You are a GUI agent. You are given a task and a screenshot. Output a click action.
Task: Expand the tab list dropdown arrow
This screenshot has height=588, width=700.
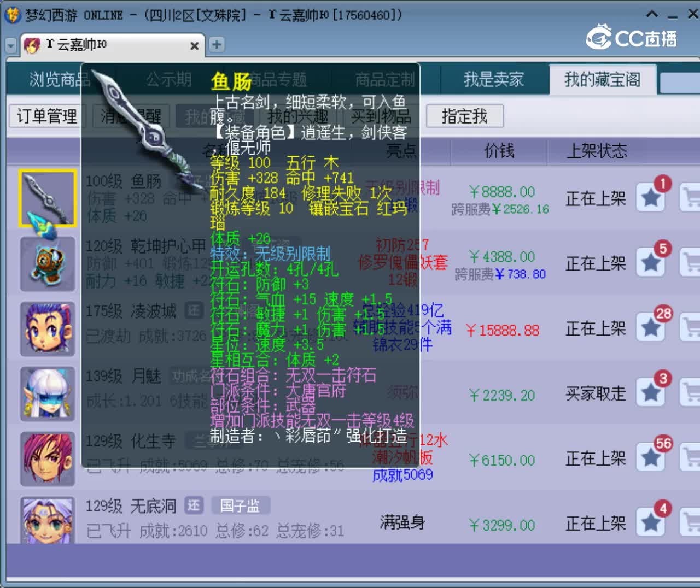11,46
